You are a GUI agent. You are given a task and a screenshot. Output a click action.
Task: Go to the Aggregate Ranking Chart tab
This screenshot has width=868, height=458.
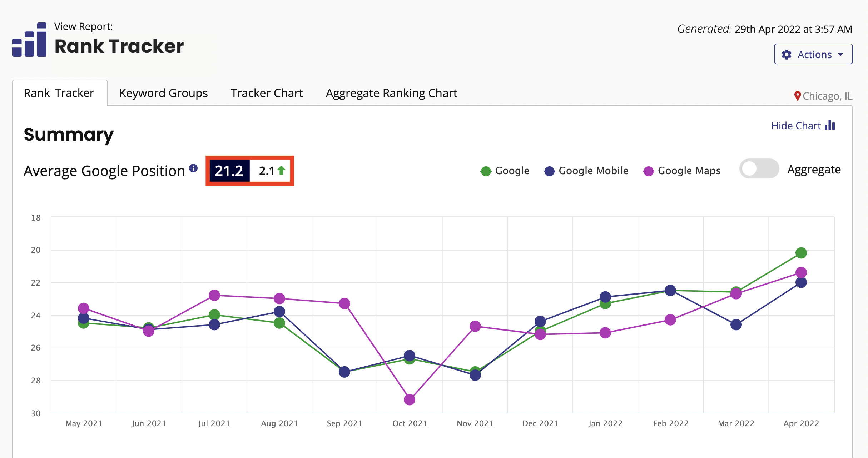[x=391, y=93]
